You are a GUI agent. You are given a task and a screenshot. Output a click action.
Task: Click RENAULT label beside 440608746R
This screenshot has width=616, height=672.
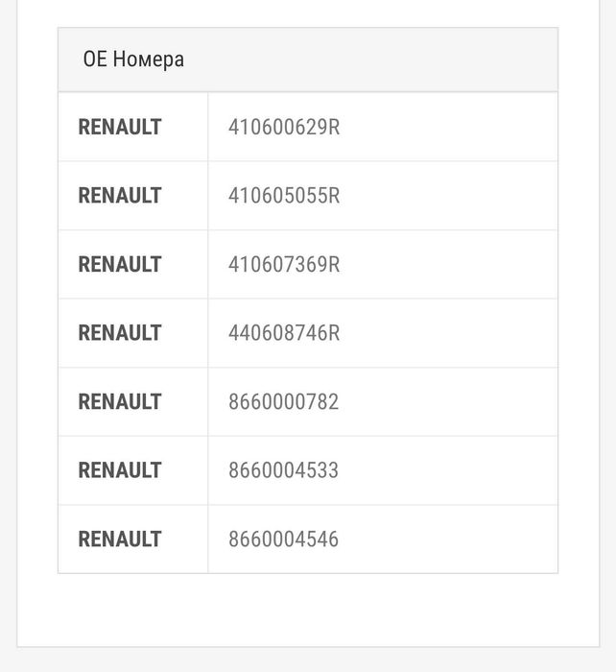(x=120, y=333)
